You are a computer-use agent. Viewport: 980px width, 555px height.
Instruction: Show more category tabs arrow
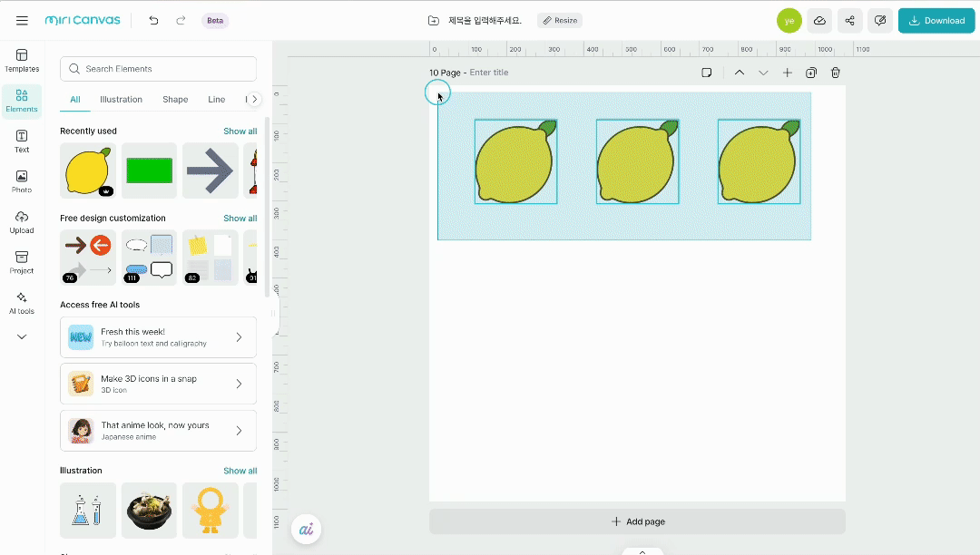[254, 99]
